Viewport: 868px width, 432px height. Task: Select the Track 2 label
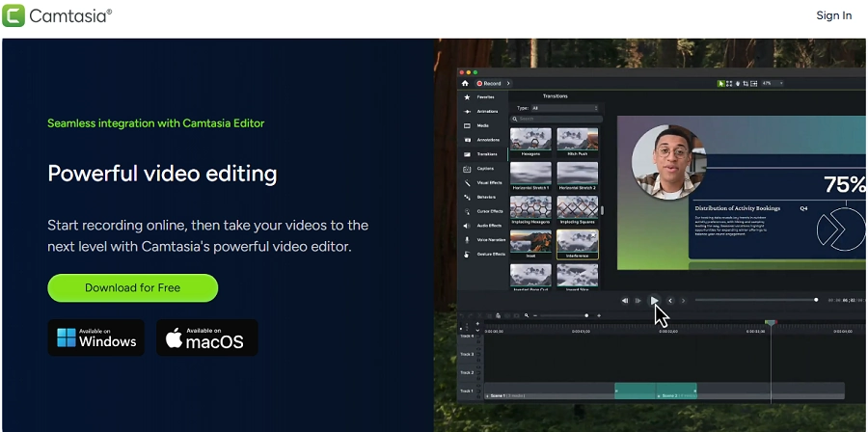[467, 373]
